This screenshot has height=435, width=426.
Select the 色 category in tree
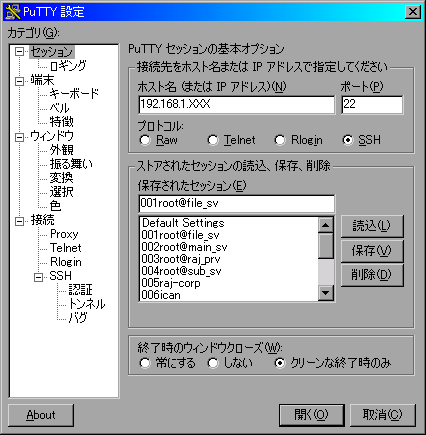click(55, 206)
